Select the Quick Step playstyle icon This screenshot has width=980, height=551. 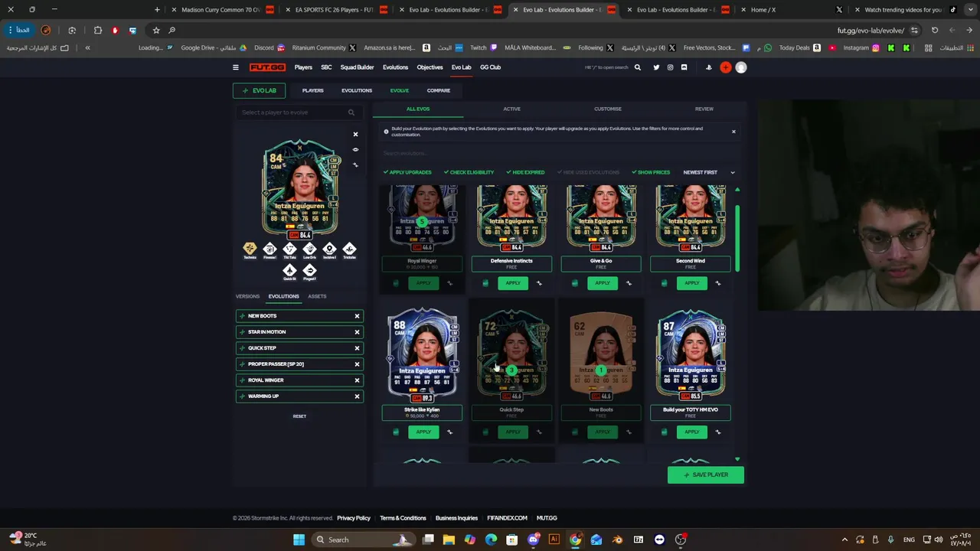[289, 270]
